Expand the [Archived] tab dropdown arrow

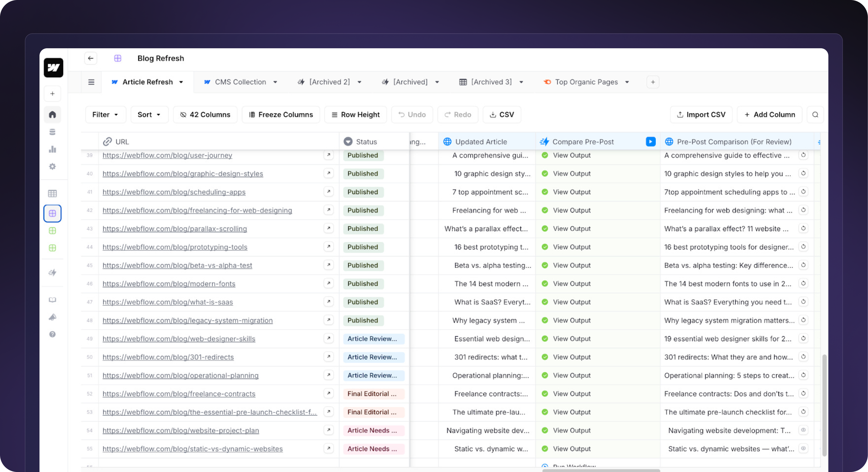(x=437, y=82)
